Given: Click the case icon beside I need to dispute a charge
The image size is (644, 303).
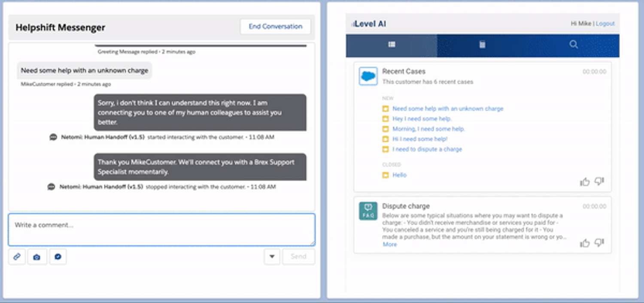Looking at the screenshot, I should coord(385,149).
